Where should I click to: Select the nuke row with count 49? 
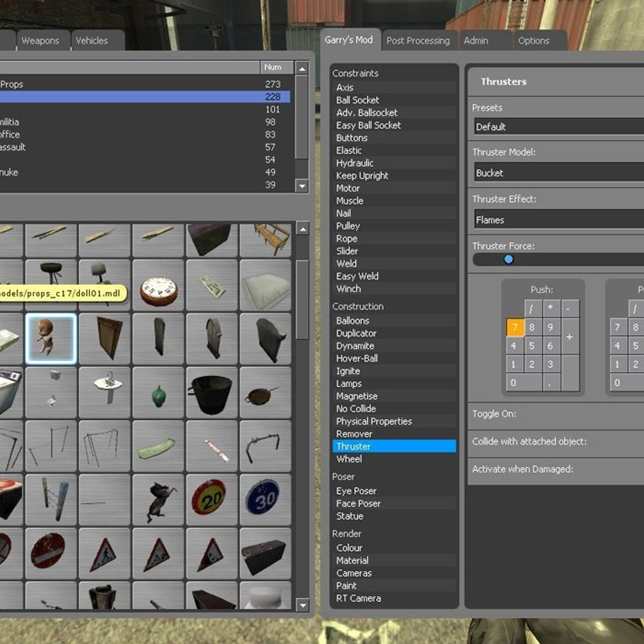[x=145, y=172]
